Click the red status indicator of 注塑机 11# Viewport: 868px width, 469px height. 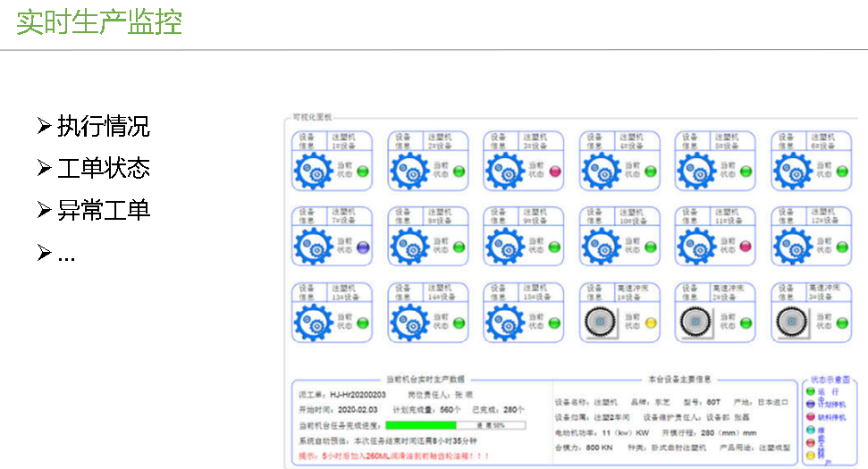(746, 247)
